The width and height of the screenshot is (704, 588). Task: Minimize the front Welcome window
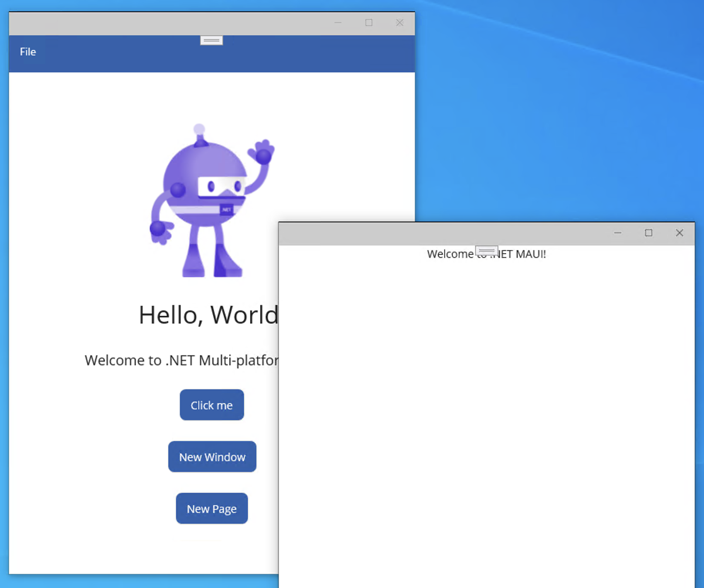(x=618, y=233)
